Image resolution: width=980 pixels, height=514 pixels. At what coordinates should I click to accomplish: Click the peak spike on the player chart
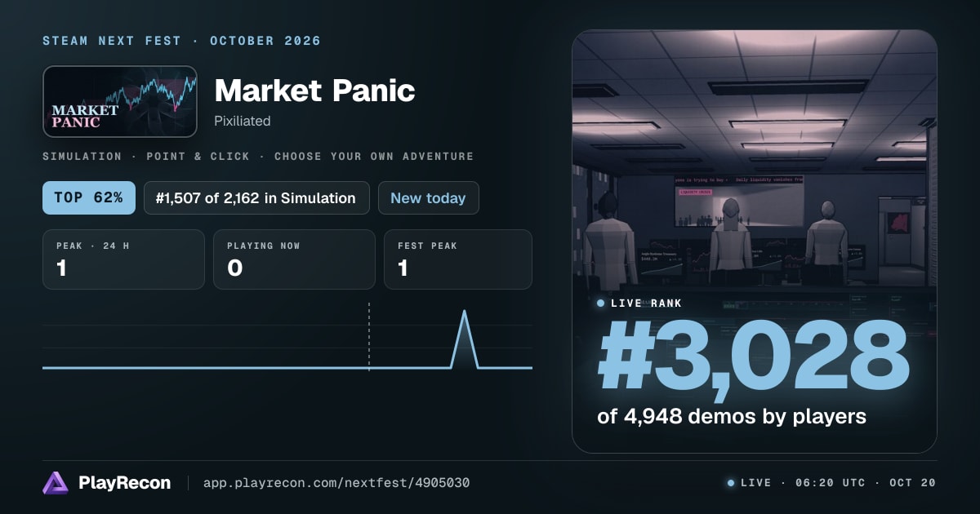pos(465,339)
